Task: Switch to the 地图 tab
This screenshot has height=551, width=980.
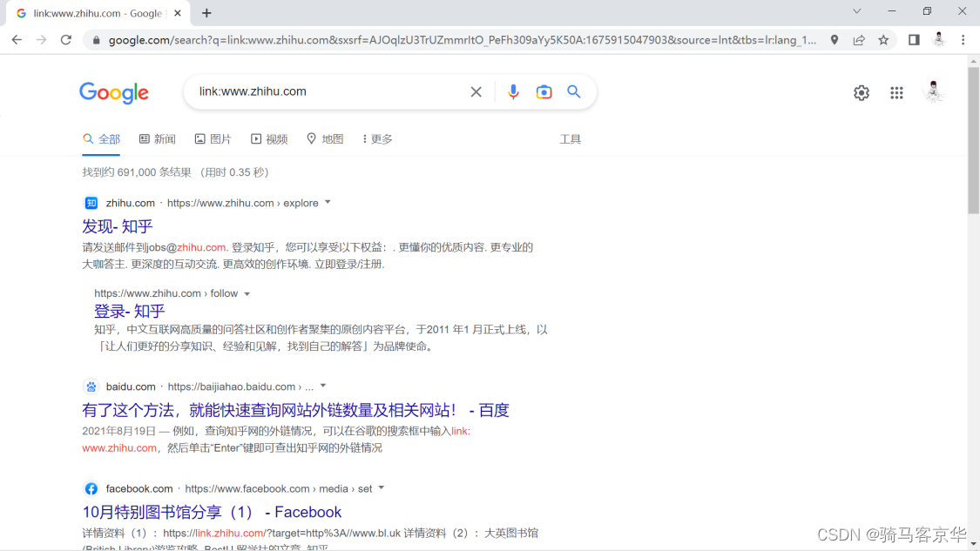Action: pyautogui.click(x=325, y=139)
